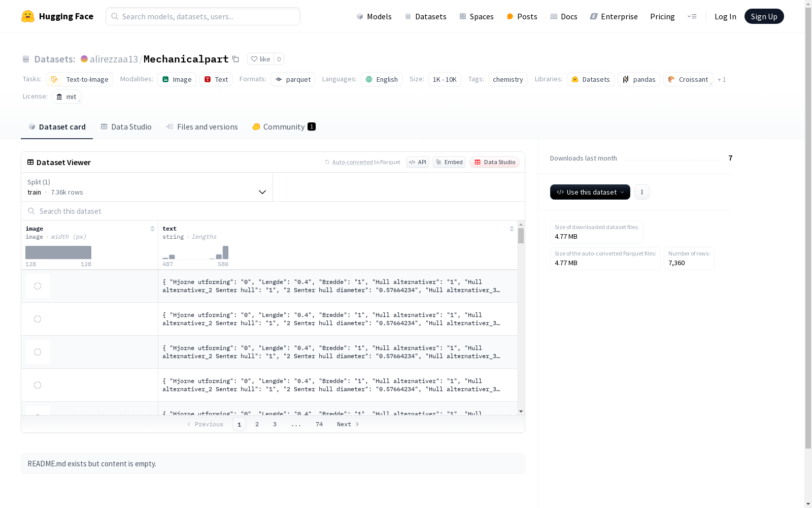Screen dimensions: 812x508
Task: Click the heart like button
Action: coord(261,59)
